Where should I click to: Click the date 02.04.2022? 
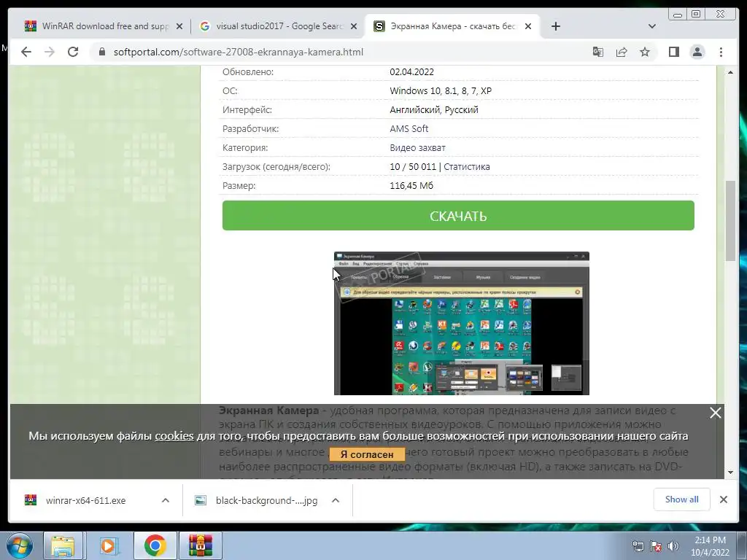(411, 72)
